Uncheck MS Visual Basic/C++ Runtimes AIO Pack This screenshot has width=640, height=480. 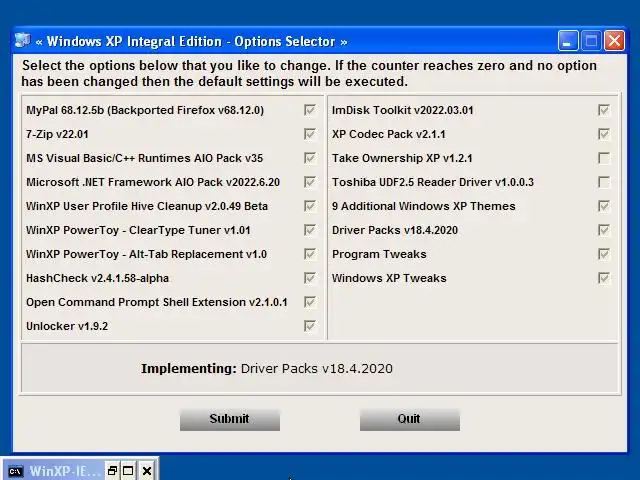(309, 158)
